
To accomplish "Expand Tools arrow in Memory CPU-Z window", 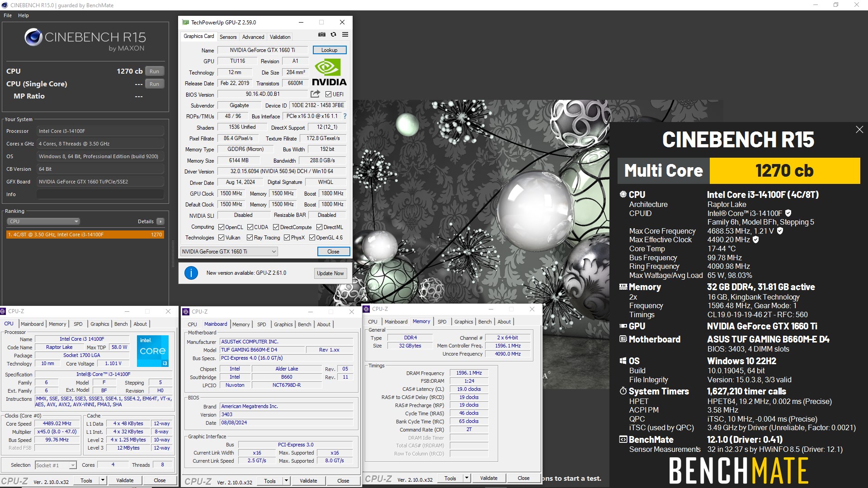I will 467,478.
